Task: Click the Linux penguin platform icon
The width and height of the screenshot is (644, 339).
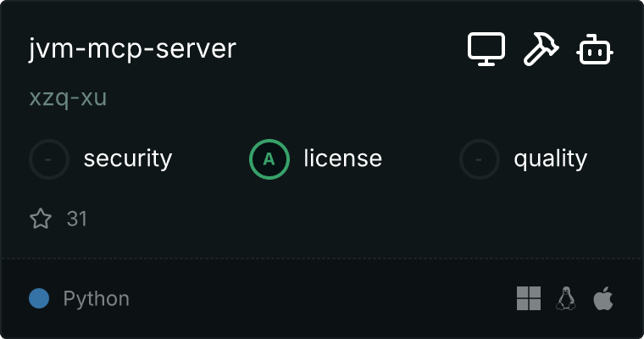Action: coord(566,298)
